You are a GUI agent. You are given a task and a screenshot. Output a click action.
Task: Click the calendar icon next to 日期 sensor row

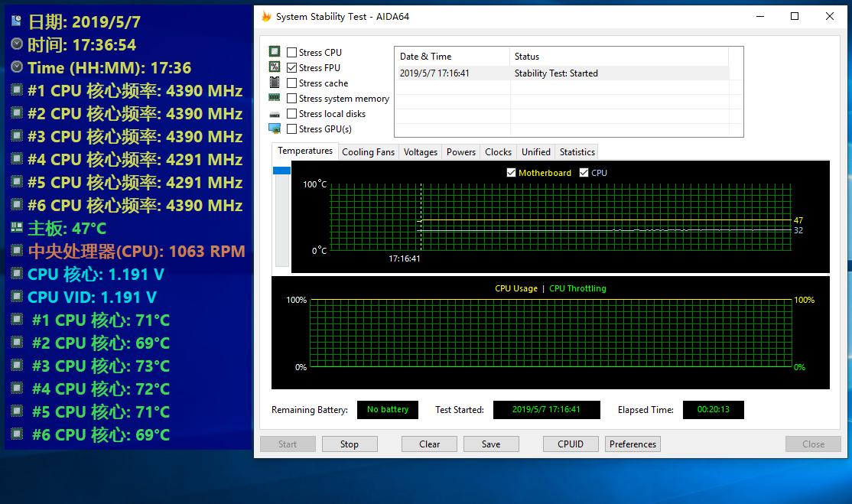point(16,21)
